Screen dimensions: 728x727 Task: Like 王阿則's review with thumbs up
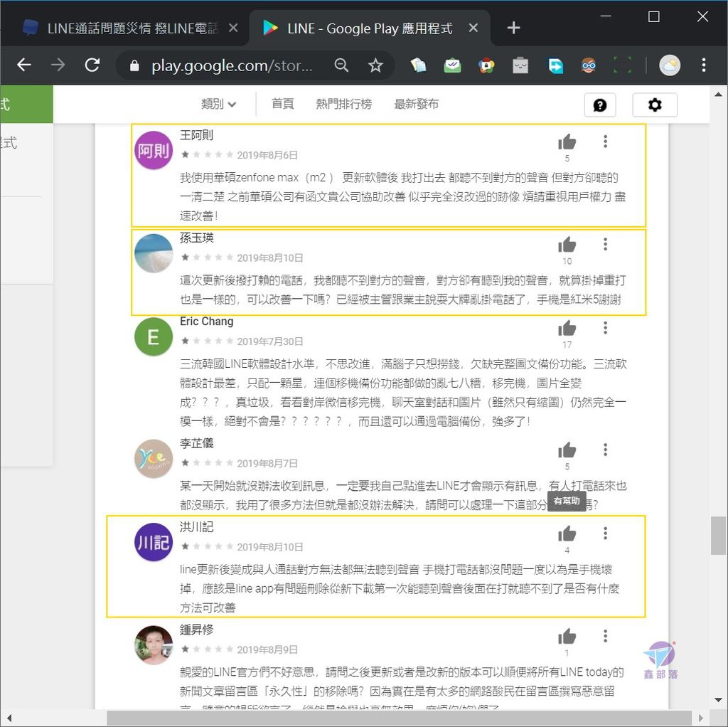[567, 142]
